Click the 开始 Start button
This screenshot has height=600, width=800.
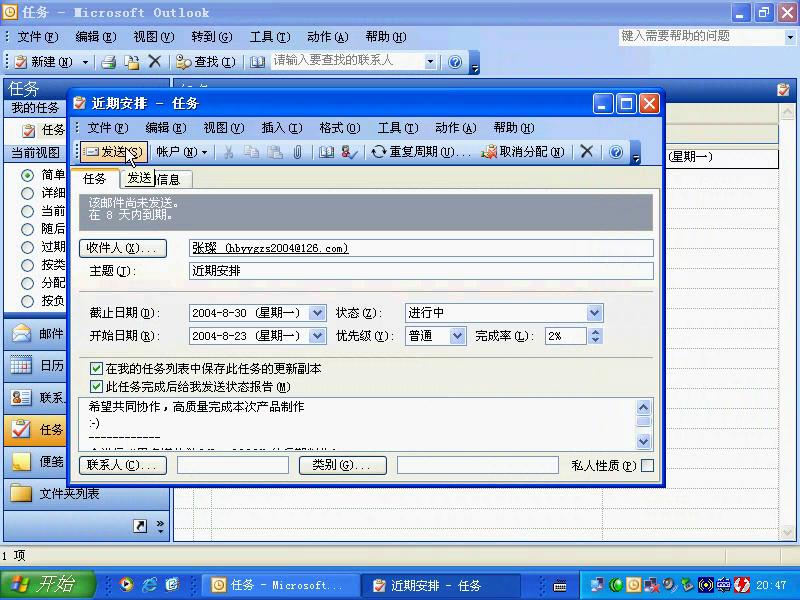[x=48, y=584]
